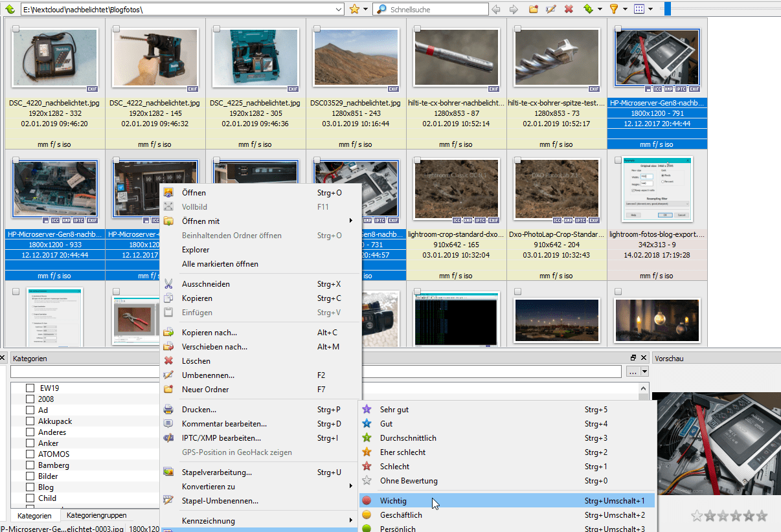Image resolution: width=781 pixels, height=532 pixels.
Task: Tick the 'Akkupack' category checkbox
Action: tap(30, 421)
